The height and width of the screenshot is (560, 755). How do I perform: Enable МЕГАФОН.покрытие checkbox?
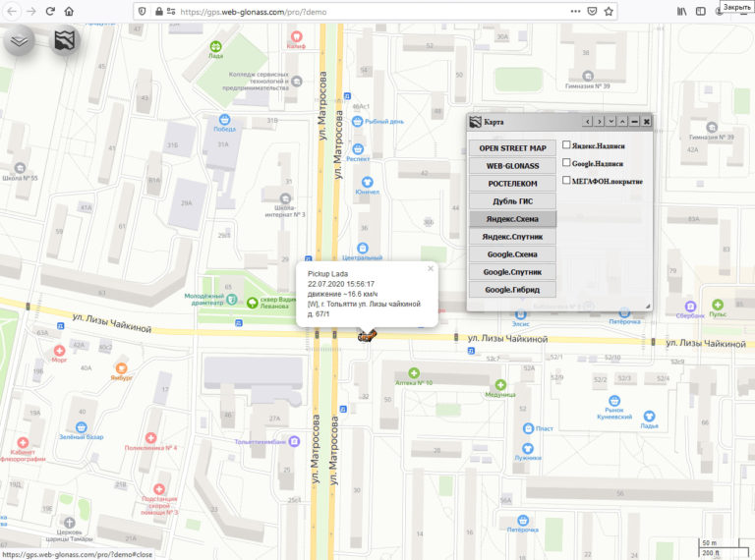point(566,180)
